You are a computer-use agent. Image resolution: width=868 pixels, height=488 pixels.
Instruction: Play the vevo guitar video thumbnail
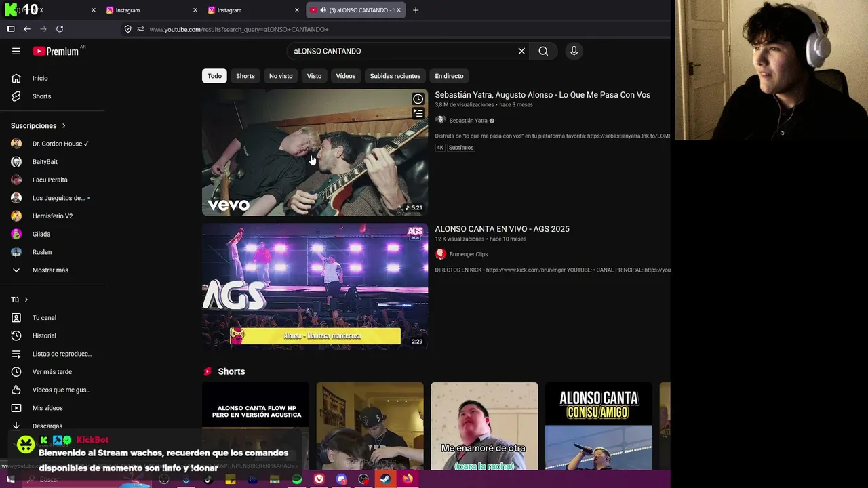(315, 152)
